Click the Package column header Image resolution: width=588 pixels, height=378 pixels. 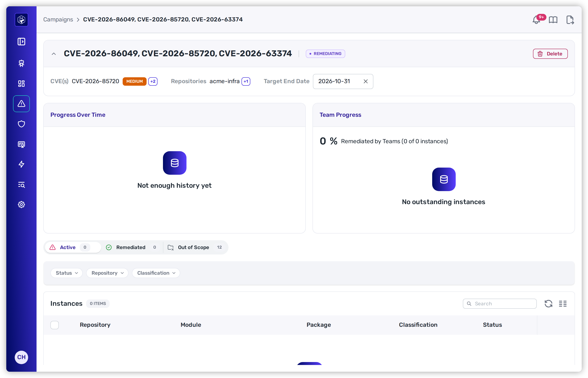click(319, 325)
